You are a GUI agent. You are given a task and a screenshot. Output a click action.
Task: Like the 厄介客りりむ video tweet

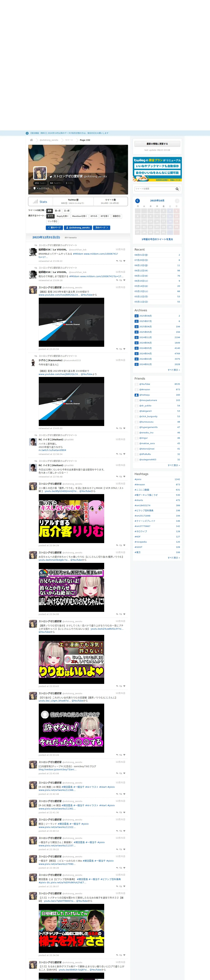pos(124,545)
